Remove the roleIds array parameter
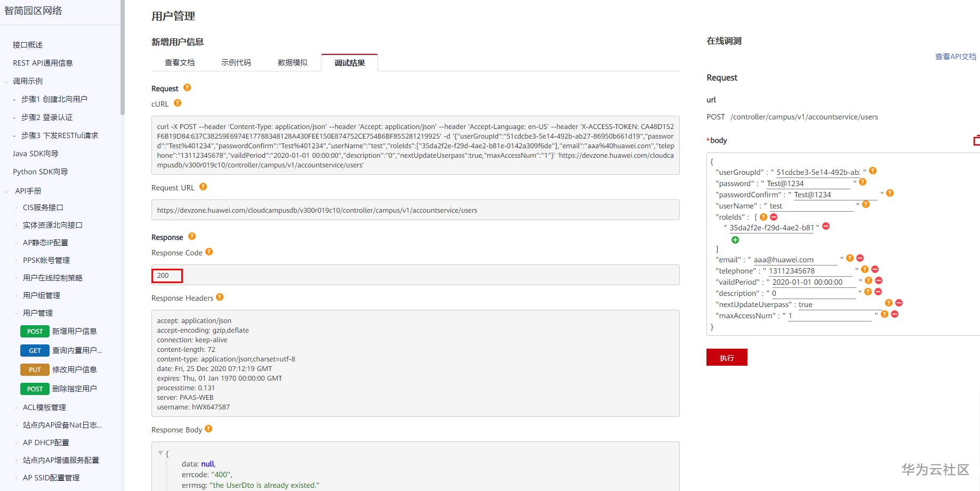Screen dimensions: 980x491 click(774, 217)
